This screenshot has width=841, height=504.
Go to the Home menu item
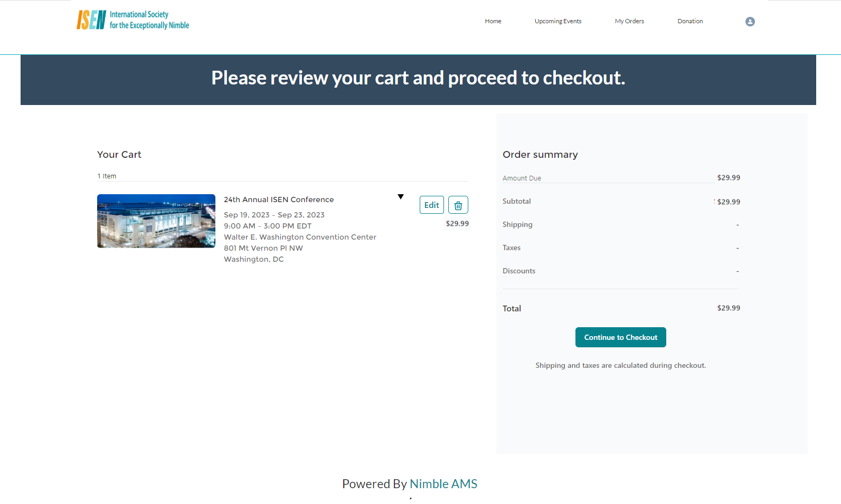(x=493, y=21)
